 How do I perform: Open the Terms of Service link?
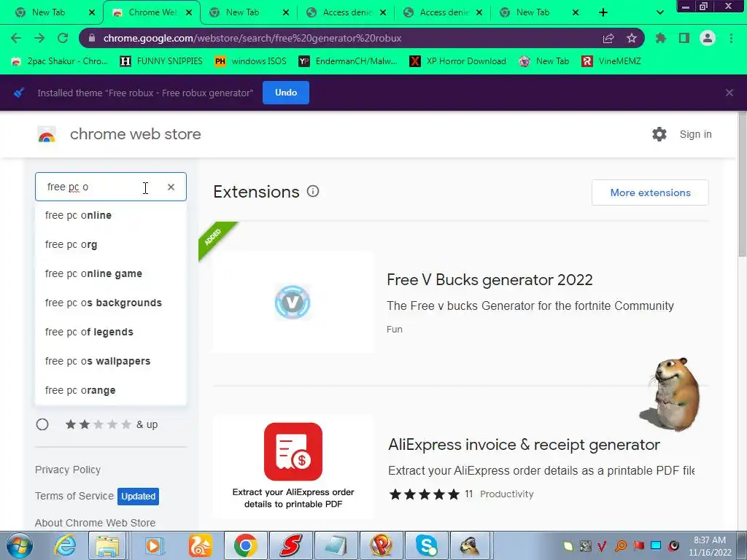point(74,496)
